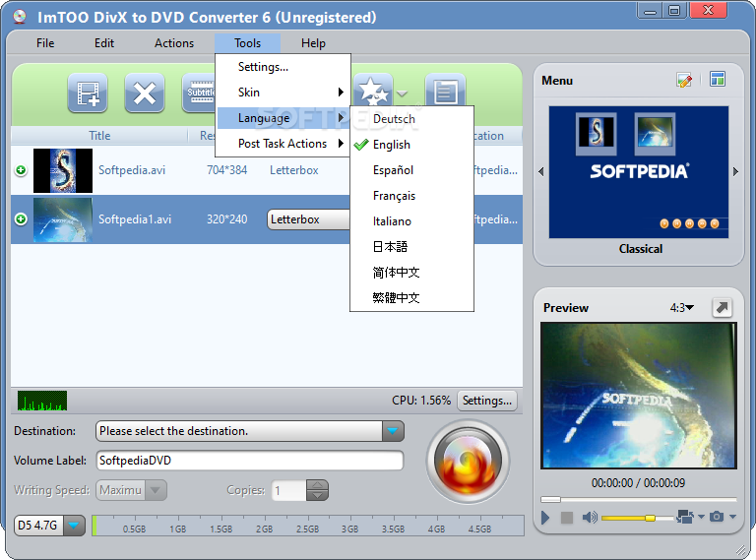Open the 4:3 aspect ratio dropdown
This screenshot has height=560, width=756.
(681, 307)
